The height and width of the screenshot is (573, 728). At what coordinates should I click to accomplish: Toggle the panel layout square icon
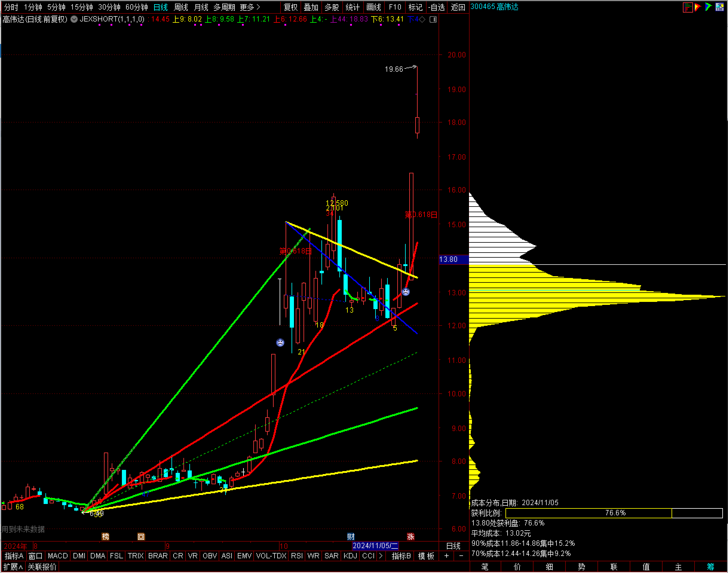click(x=433, y=19)
